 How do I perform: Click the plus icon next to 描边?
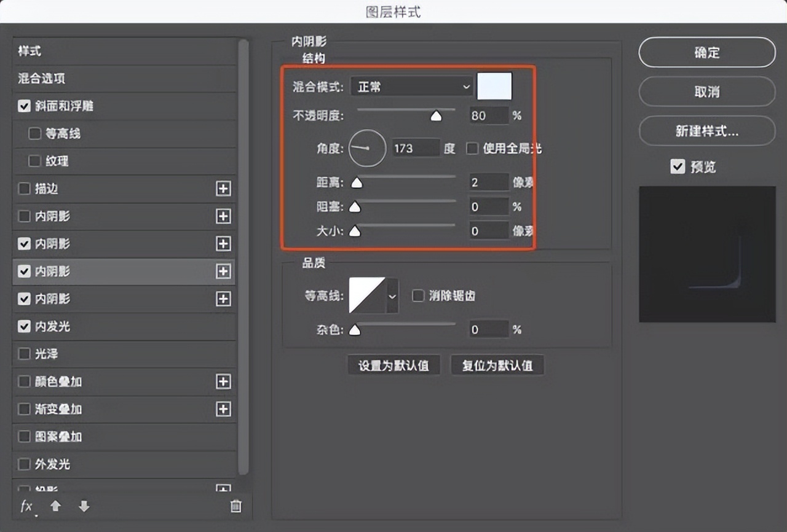pyautogui.click(x=223, y=189)
